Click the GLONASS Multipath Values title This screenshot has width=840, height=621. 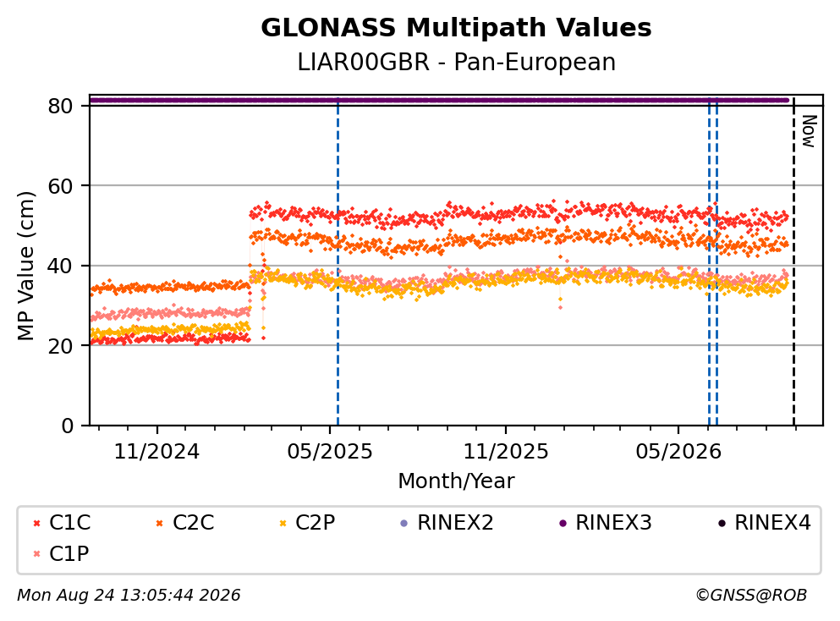click(456, 28)
